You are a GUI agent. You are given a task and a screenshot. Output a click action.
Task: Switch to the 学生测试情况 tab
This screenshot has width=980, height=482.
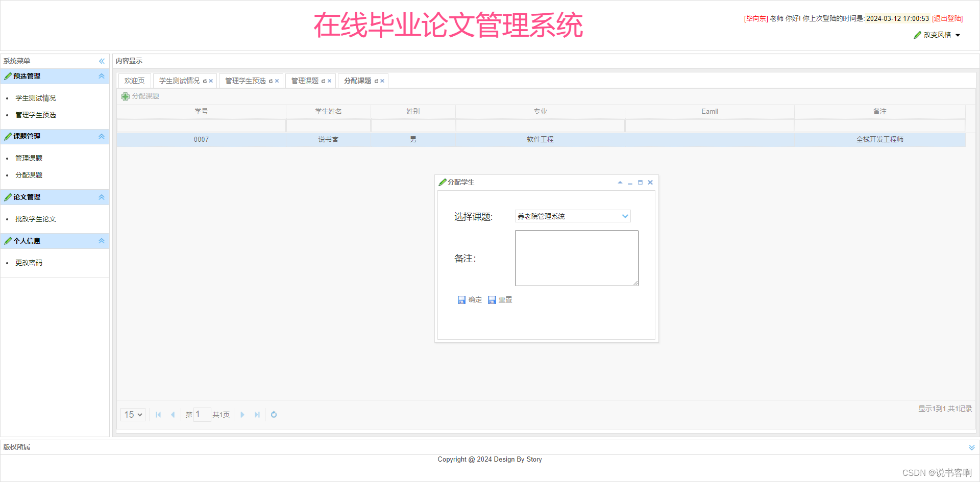tap(180, 81)
